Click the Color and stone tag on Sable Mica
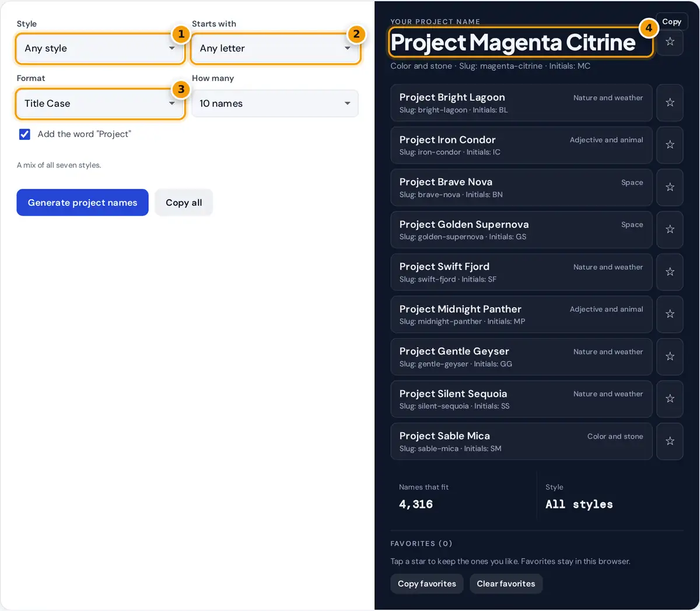This screenshot has height=611, width=700. [x=615, y=436]
